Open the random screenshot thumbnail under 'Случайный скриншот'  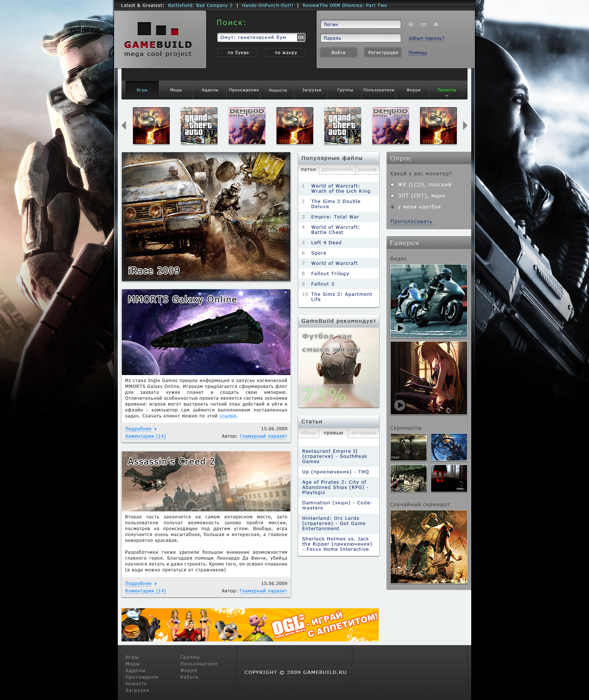pos(429,547)
